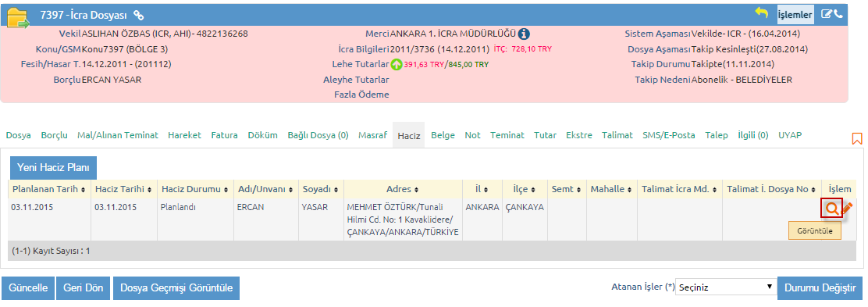Switch to the UYAP tab
Viewport: 868px width, 307px height.
(790, 135)
